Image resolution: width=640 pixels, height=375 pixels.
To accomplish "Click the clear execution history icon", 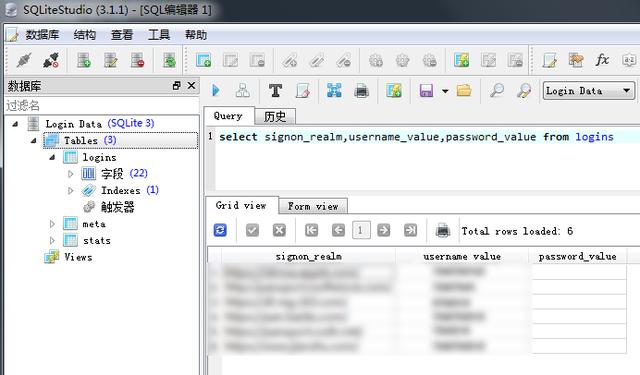I will point(302,90).
